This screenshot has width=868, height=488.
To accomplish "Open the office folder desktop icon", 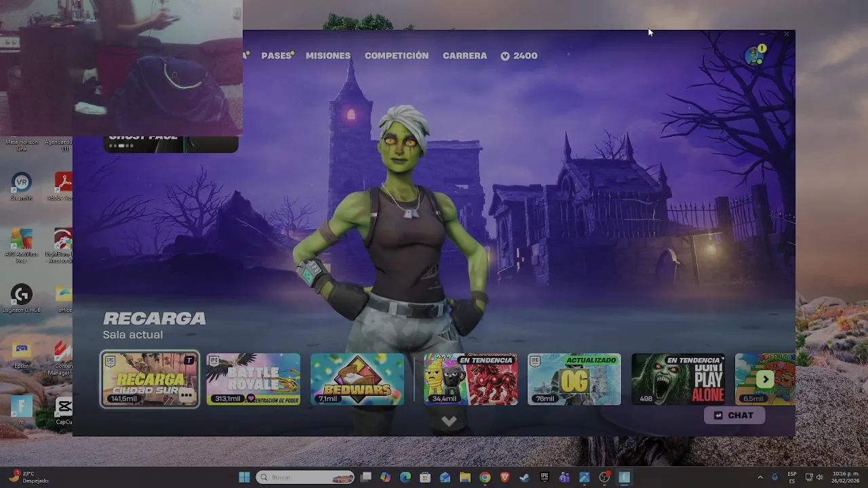I will (x=64, y=298).
